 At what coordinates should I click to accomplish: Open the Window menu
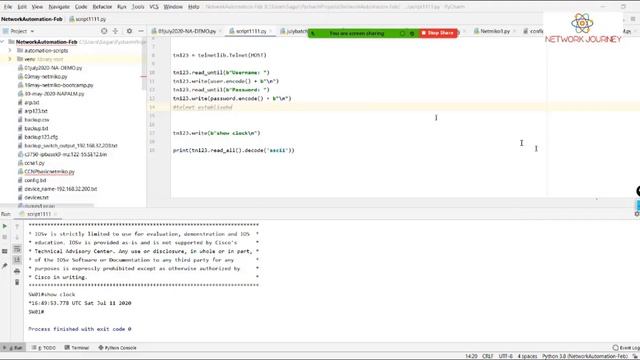(x=173, y=7)
